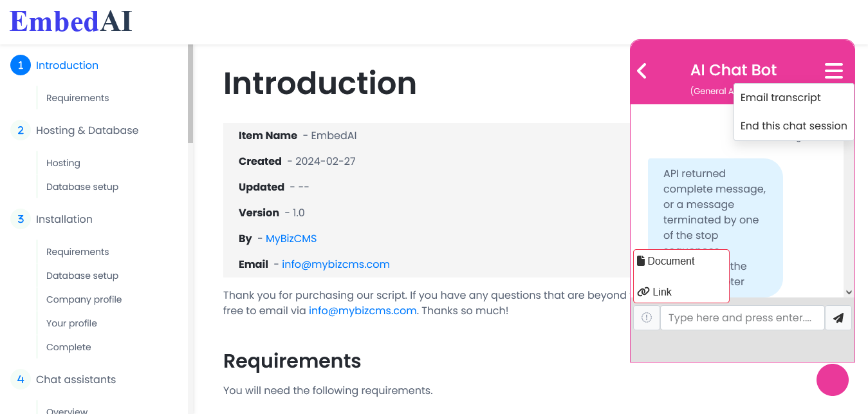This screenshot has height=414, width=868.
Task: Click the info attachment button beside input
Action: (647, 318)
